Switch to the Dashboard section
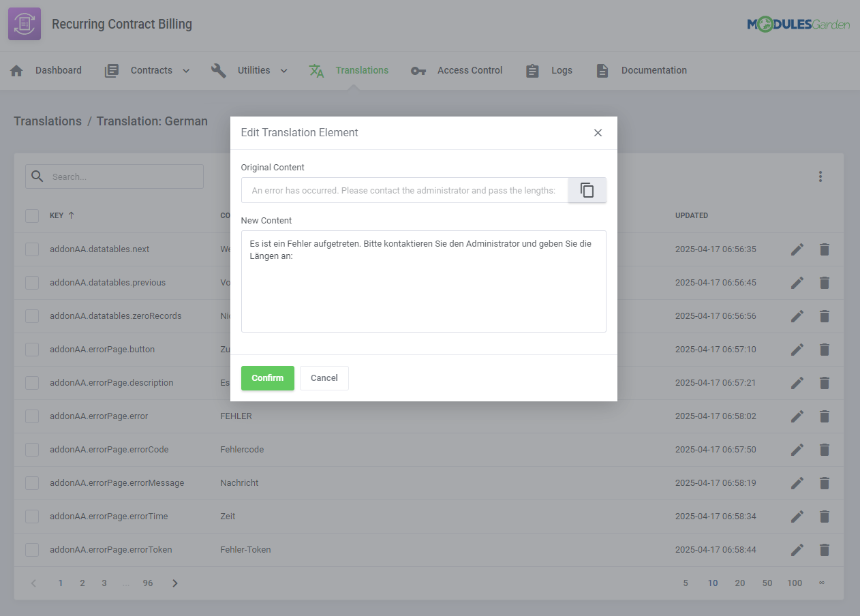860x616 pixels. click(58, 70)
